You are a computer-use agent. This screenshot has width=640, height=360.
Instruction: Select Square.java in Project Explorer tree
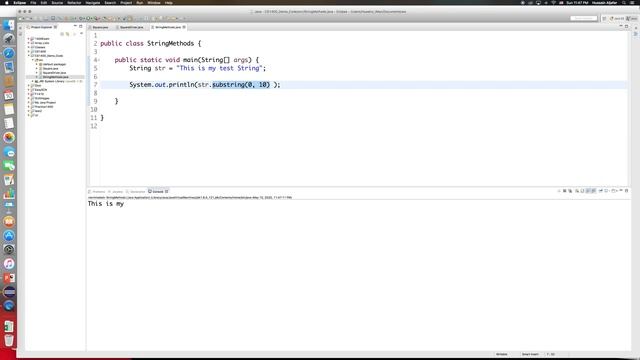point(50,69)
